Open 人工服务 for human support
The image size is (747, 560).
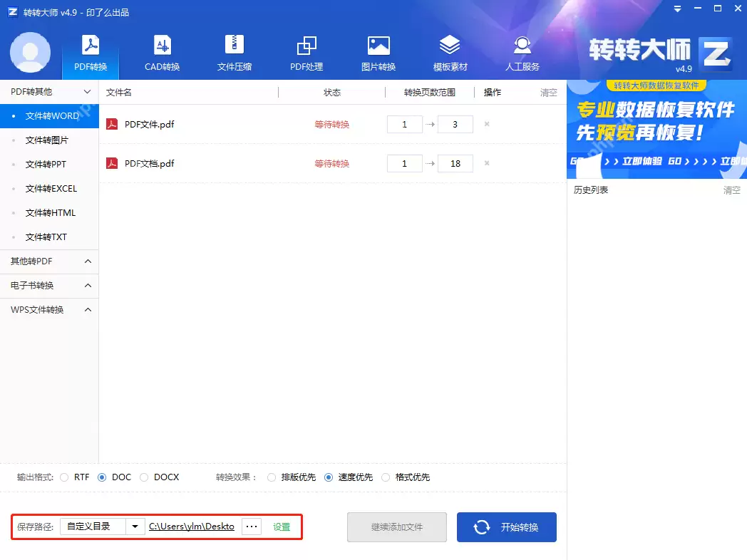[x=522, y=53]
